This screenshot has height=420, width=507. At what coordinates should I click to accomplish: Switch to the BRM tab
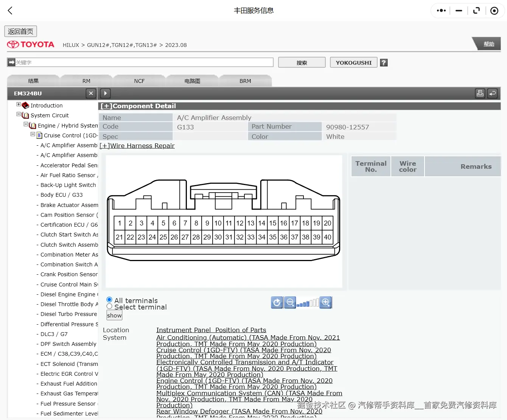[245, 81]
